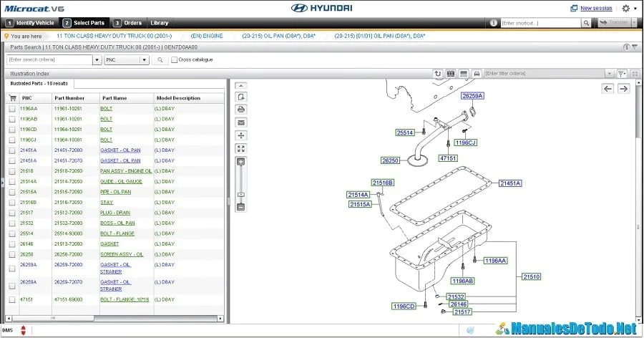Print the illustration with printer icon
Image resolution: width=644 pixels, height=338 pixels.
pos(240,110)
